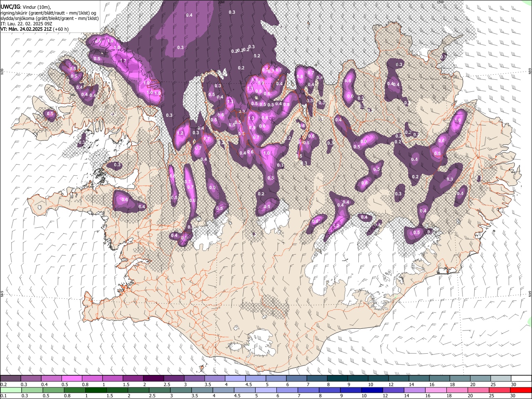The width and height of the screenshot is (532, 399).
Task: Pick the light pink rain swatch labelled 16
Action: 436,390
